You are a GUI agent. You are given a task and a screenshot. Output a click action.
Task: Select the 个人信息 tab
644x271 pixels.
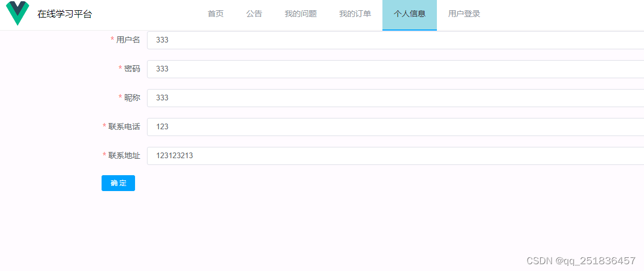click(410, 14)
